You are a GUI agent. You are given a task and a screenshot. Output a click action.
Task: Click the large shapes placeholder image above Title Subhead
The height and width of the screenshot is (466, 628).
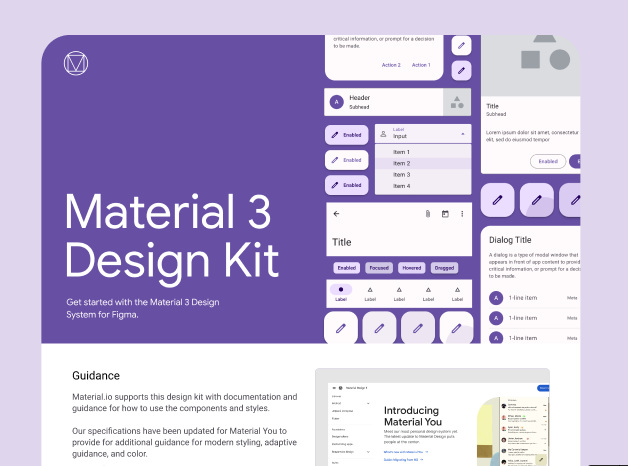pyautogui.click(x=531, y=66)
